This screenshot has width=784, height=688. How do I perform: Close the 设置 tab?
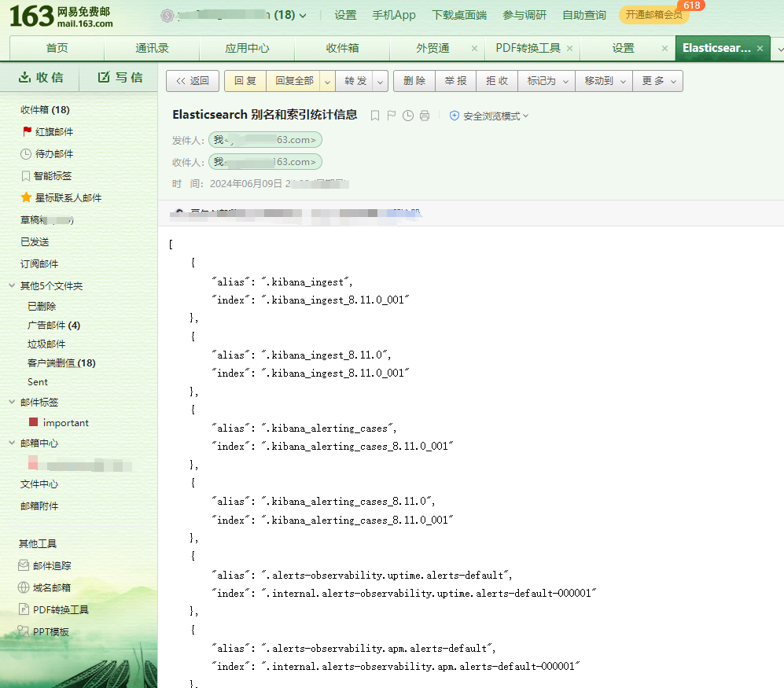click(x=664, y=49)
